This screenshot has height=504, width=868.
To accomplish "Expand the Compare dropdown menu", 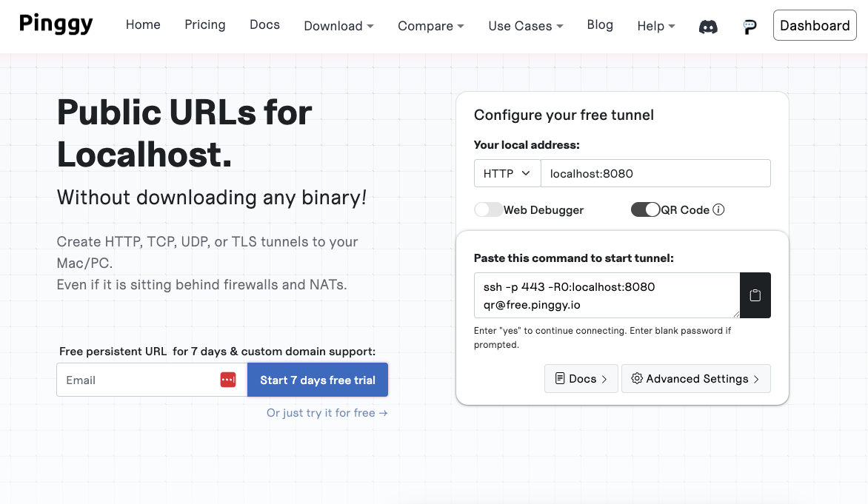I will click(x=431, y=26).
